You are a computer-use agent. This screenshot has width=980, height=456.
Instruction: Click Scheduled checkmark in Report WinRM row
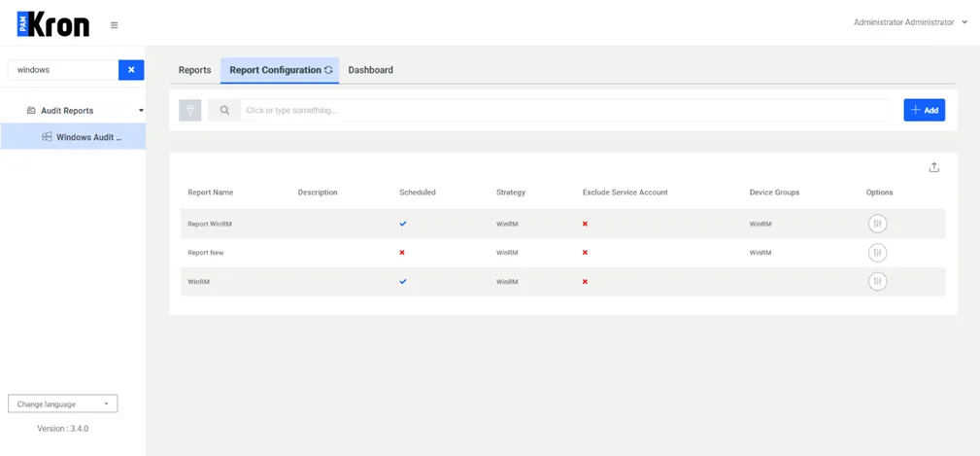coord(403,224)
